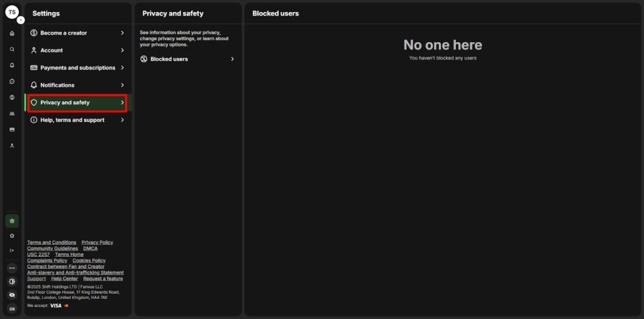Expand the sidebar with the small arrow button
Viewport: 644px width, 319px height.
coord(21,19)
